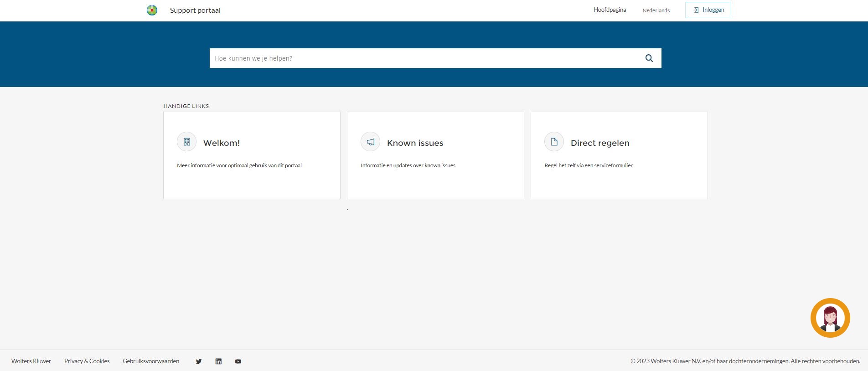Viewport: 868px width, 371px height.
Task: Open the Nederlands language selector
Action: 656,10
